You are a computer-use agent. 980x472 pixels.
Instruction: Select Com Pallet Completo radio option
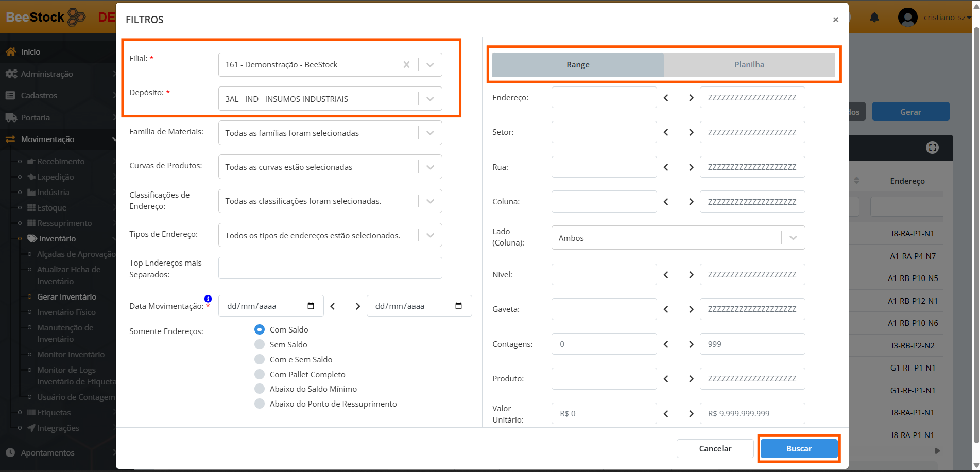coord(260,374)
